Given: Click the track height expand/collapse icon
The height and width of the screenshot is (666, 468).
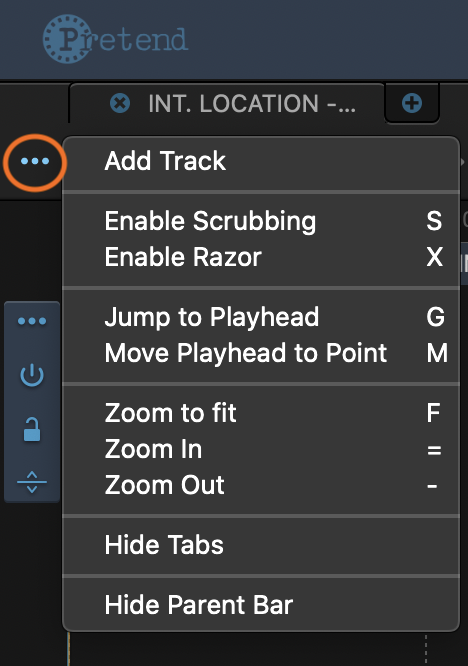Looking at the screenshot, I should pyautogui.click(x=32, y=482).
